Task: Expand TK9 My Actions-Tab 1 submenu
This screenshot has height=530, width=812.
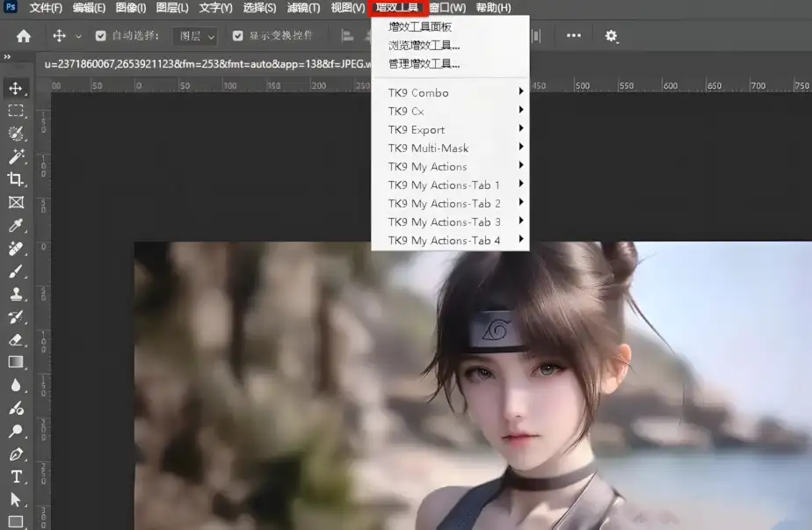Action: pos(450,185)
